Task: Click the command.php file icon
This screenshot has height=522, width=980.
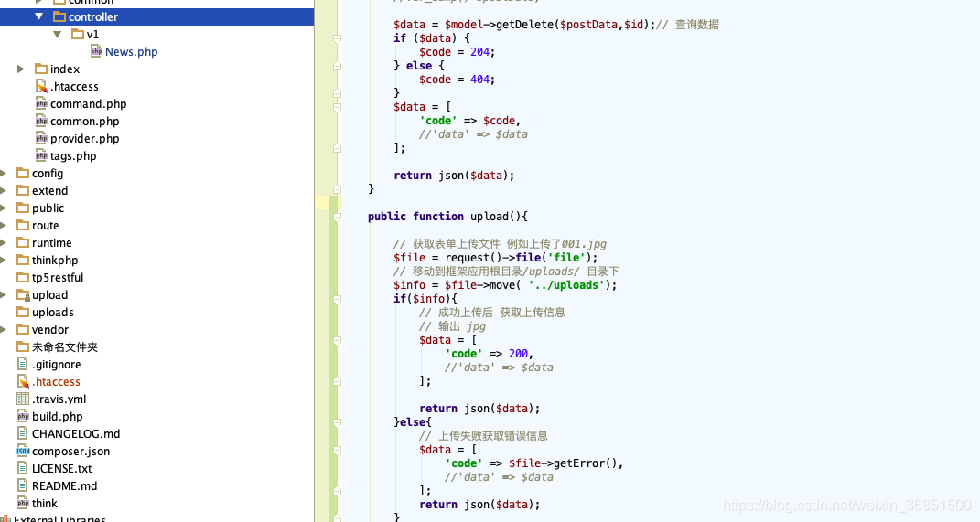Action: [x=41, y=103]
